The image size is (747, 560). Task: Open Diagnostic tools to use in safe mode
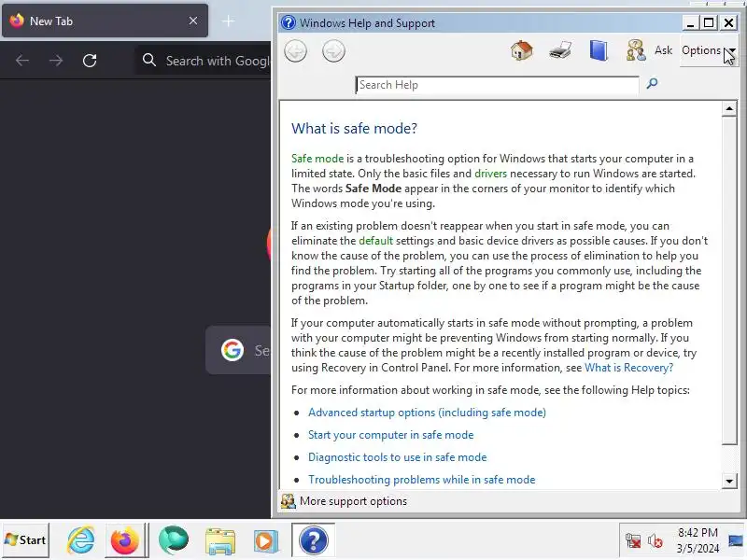(398, 457)
